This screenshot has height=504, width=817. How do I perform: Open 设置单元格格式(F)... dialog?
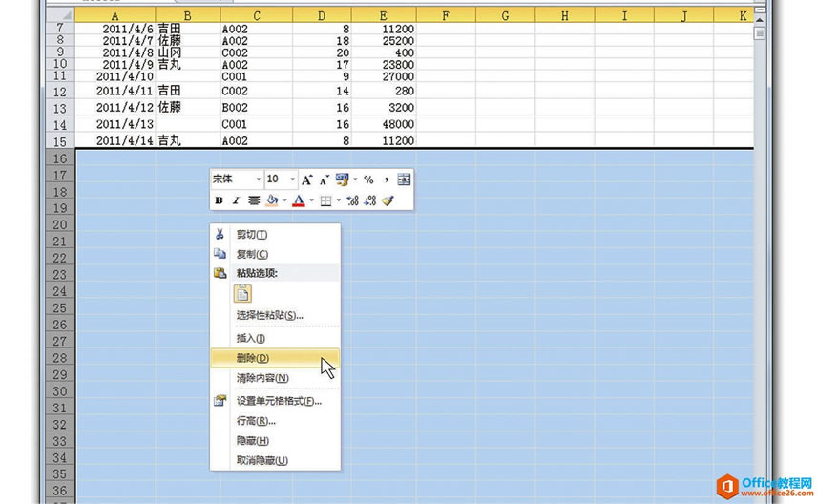[x=275, y=401]
